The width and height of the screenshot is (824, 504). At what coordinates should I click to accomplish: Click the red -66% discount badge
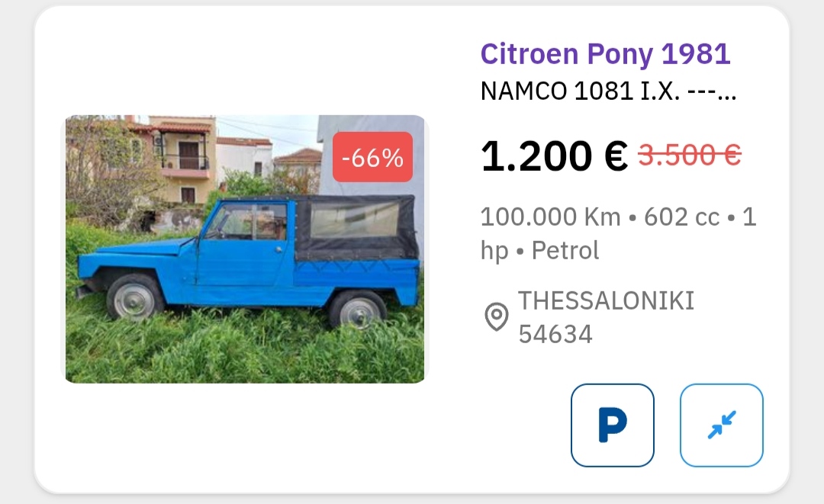(x=372, y=157)
